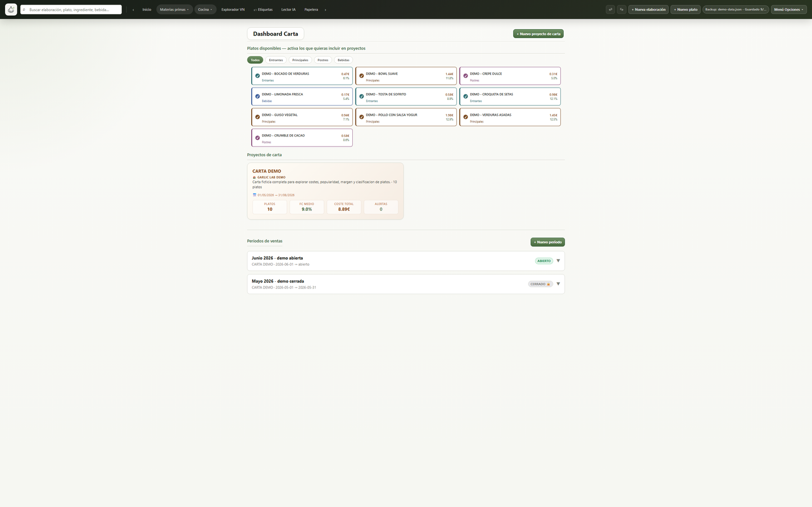
Task: Click the 1.45€ price on Verduras Asadas card
Action: 554,115
